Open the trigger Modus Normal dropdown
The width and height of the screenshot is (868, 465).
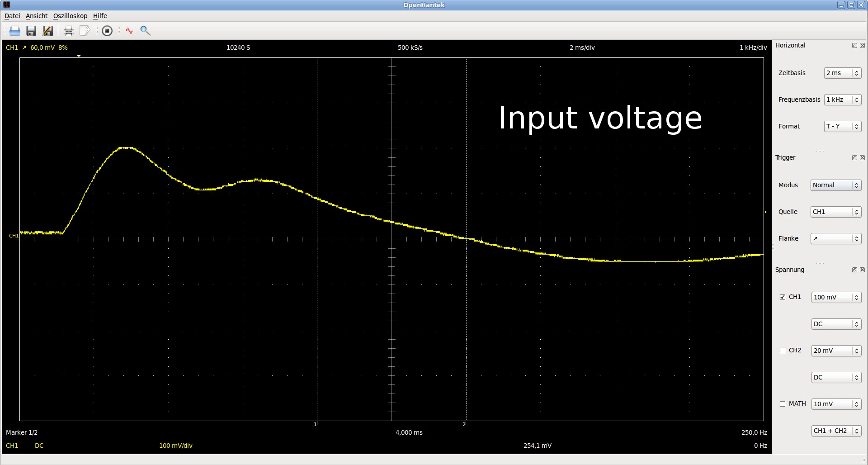pyautogui.click(x=835, y=185)
